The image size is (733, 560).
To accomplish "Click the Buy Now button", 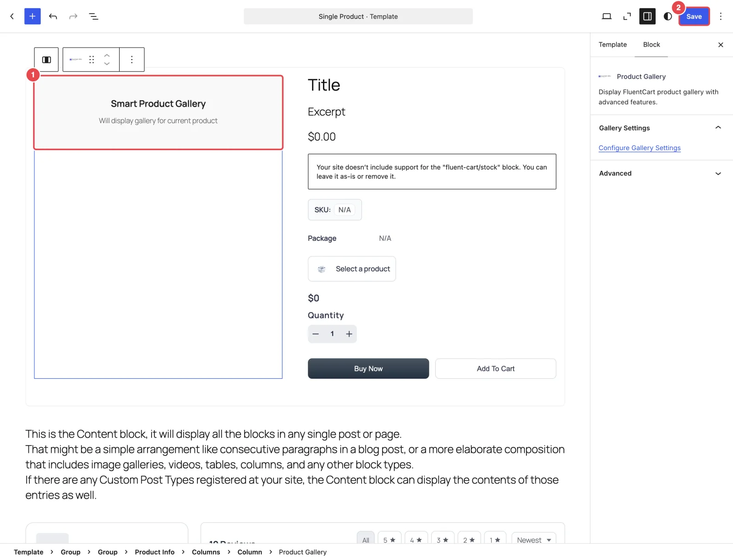I will pos(368,369).
